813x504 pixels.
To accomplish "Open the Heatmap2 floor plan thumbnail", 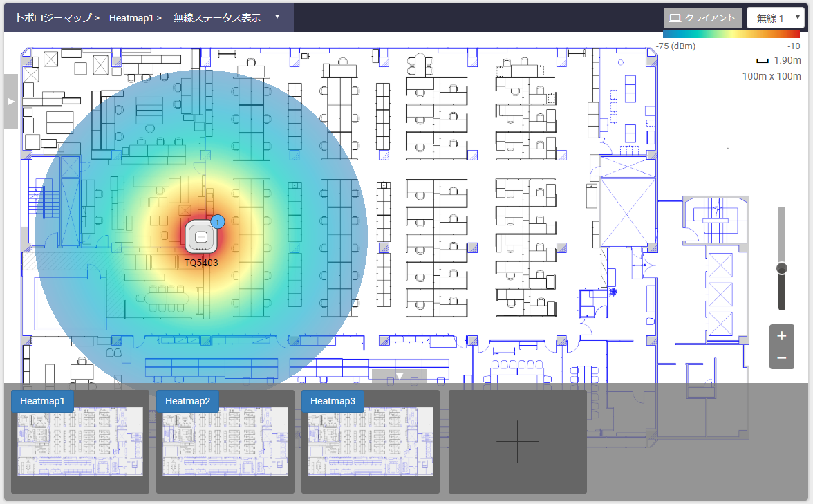I will [x=225, y=442].
